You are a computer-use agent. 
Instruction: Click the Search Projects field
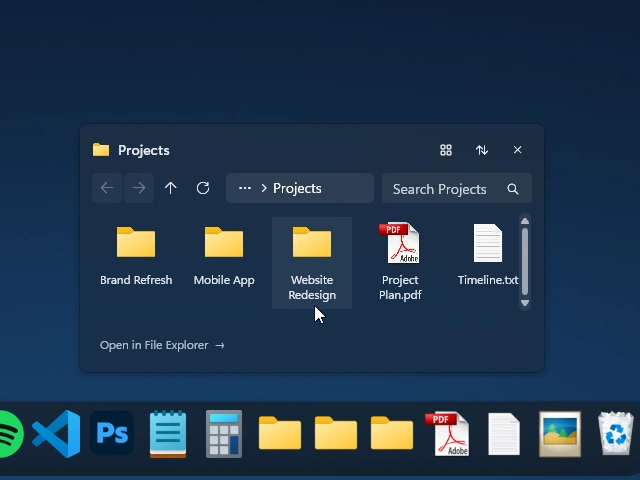(457, 188)
